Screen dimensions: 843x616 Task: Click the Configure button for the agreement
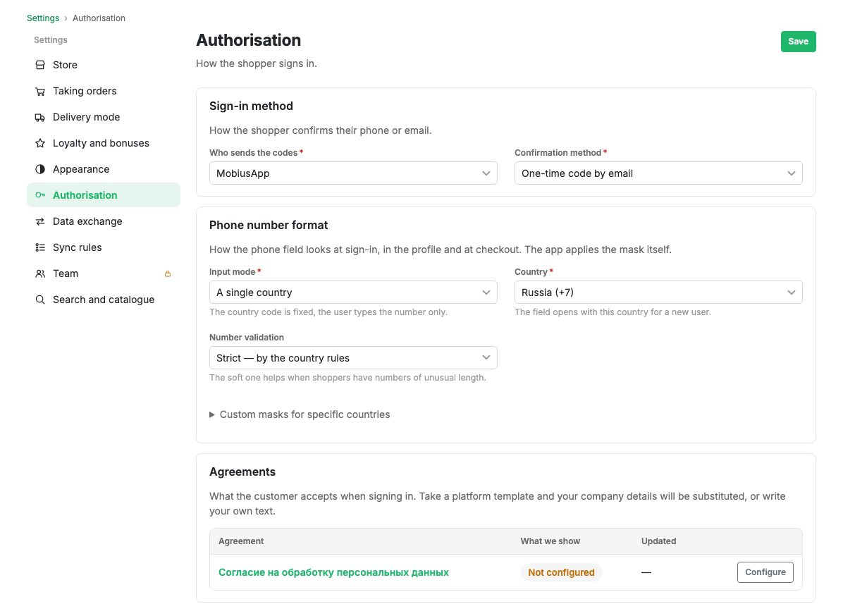pyautogui.click(x=765, y=572)
